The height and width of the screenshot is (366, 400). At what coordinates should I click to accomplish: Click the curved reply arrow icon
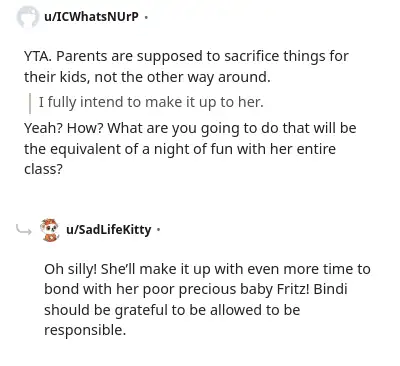tap(24, 229)
